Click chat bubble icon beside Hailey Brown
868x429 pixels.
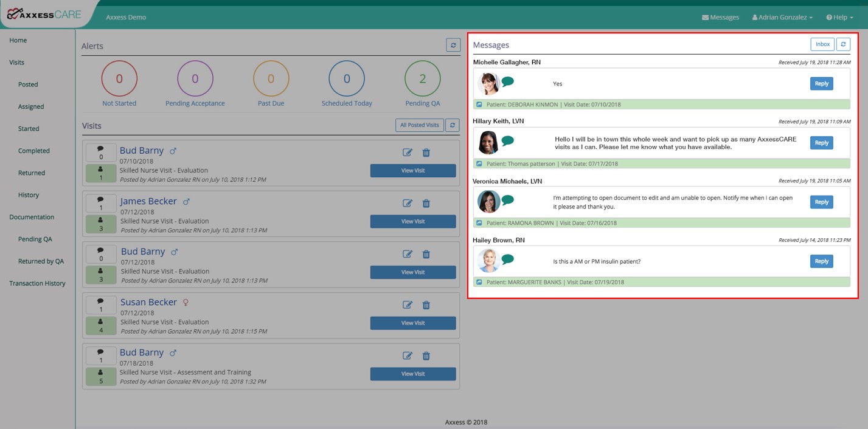tap(508, 259)
